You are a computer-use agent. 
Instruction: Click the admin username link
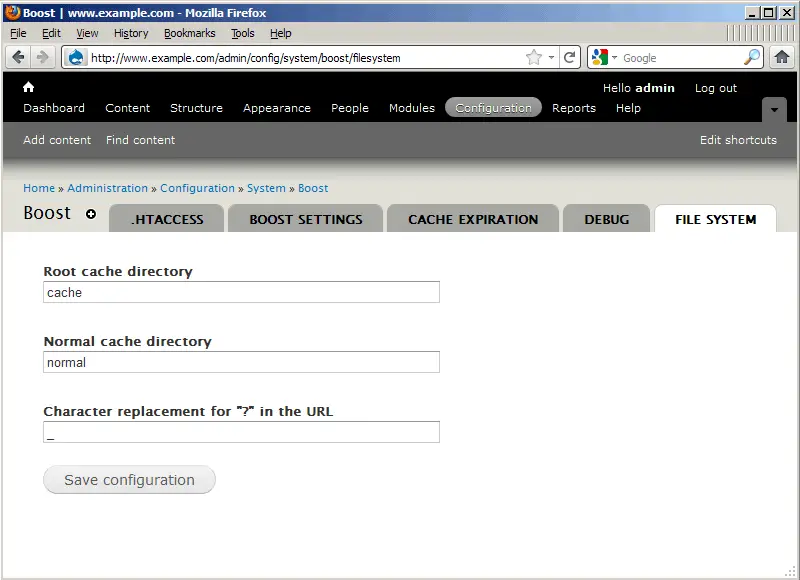[x=655, y=88]
